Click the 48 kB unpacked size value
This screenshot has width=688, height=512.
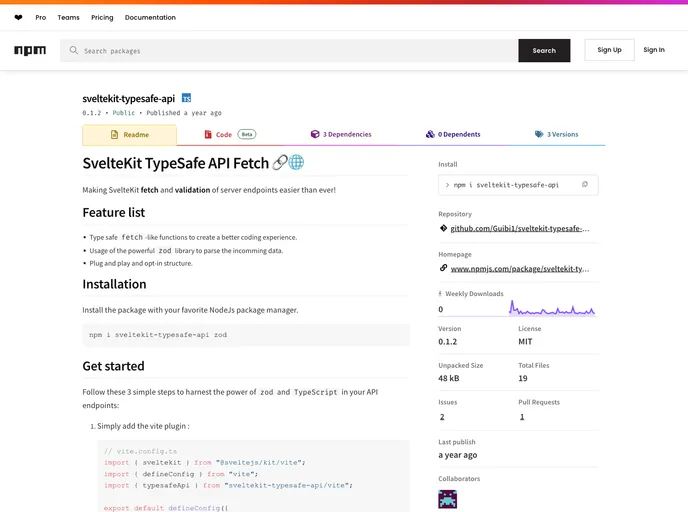coord(448,378)
